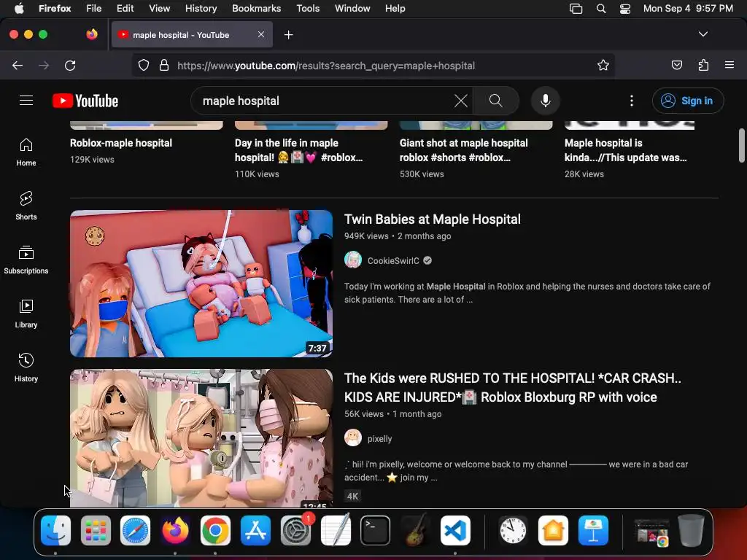The image size is (747, 560).
Task: Open the Apple menu
Action: (19, 8)
